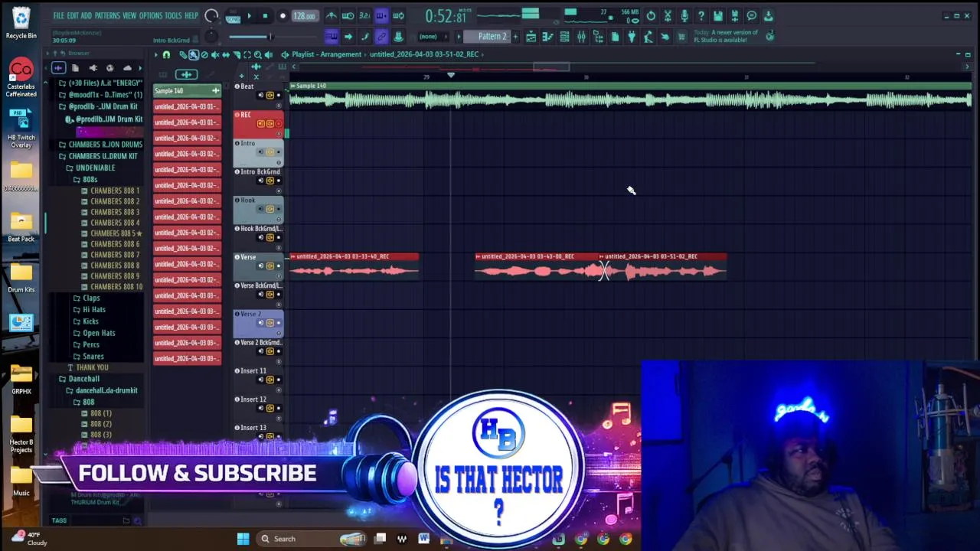Open the TOOLS menu
Viewport: 980px width, 551px height.
(x=174, y=15)
